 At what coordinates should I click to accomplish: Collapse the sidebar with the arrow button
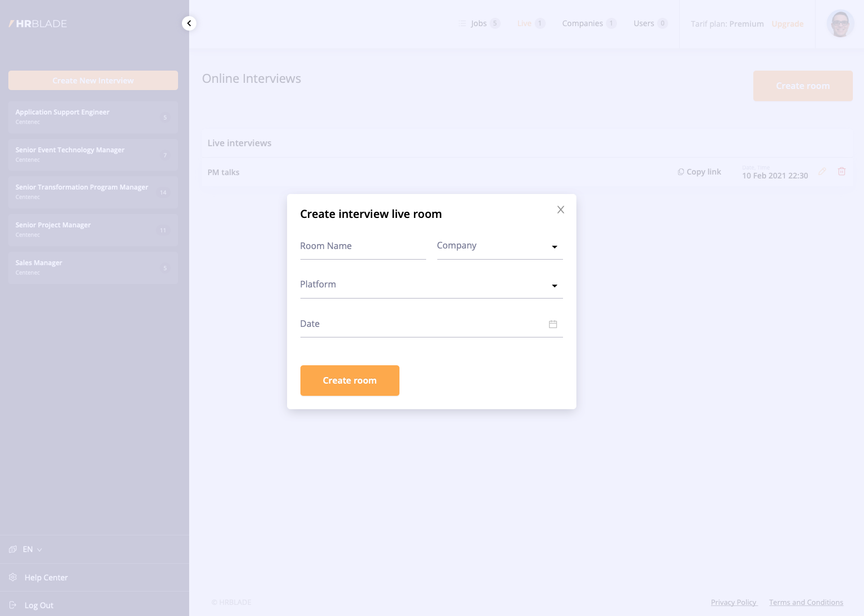click(x=189, y=23)
